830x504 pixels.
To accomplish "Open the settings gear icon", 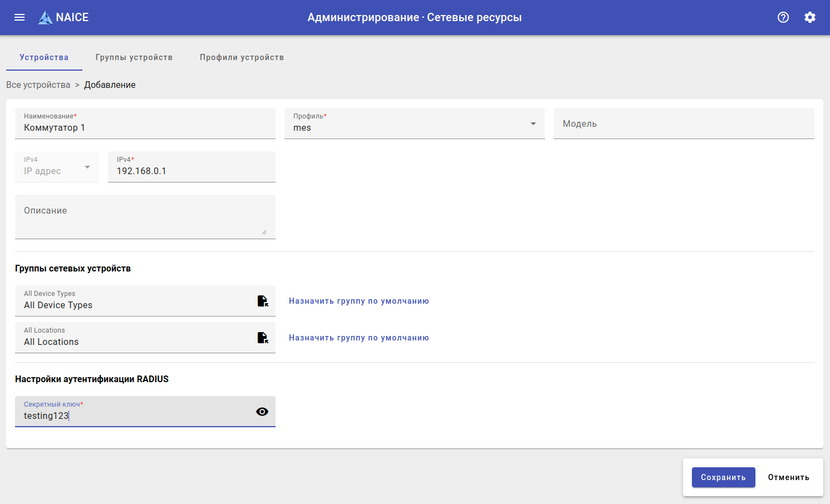I will [x=809, y=17].
